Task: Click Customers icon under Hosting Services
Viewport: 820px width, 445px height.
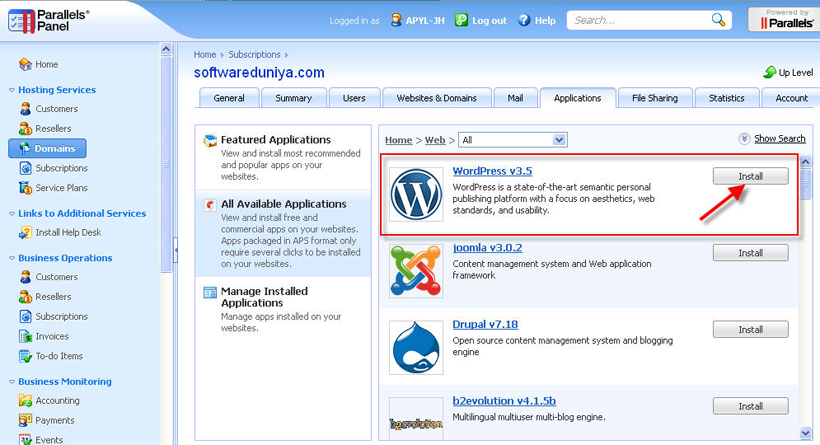Action: 25,109
